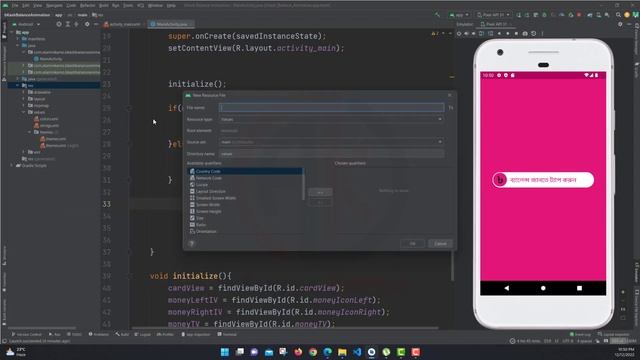
Task: Click the Directory name field
Action: coord(331,154)
